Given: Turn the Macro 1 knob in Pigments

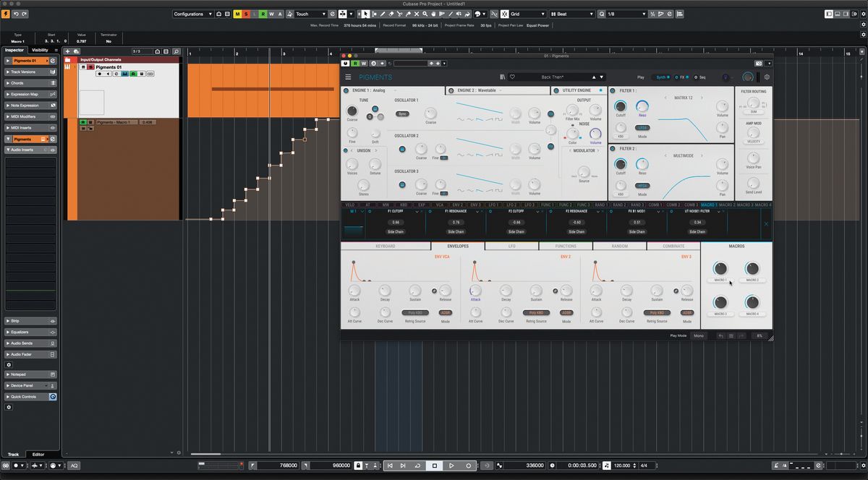Looking at the screenshot, I should [720, 269].
